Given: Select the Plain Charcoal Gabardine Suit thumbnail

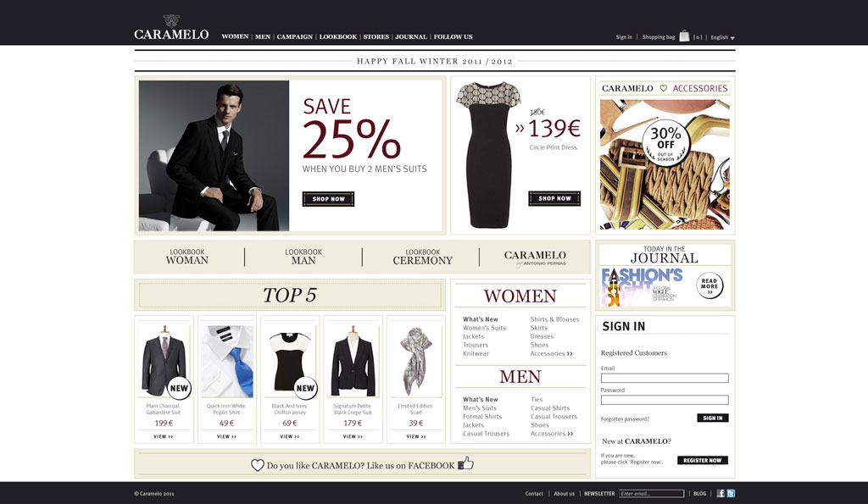Looking at the screenshot, I should tap(164, 360).
